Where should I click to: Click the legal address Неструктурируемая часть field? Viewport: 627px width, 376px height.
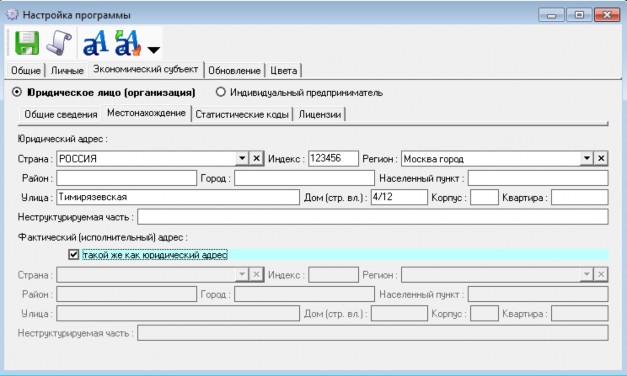coord(373,217)
